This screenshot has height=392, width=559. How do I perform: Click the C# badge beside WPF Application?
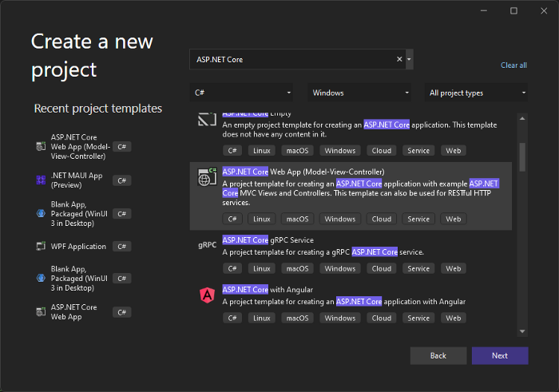122,246
